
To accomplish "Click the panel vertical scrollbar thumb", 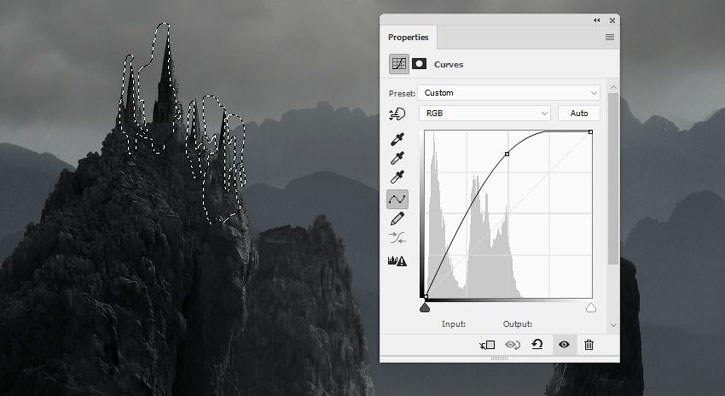I will [614, 179].
